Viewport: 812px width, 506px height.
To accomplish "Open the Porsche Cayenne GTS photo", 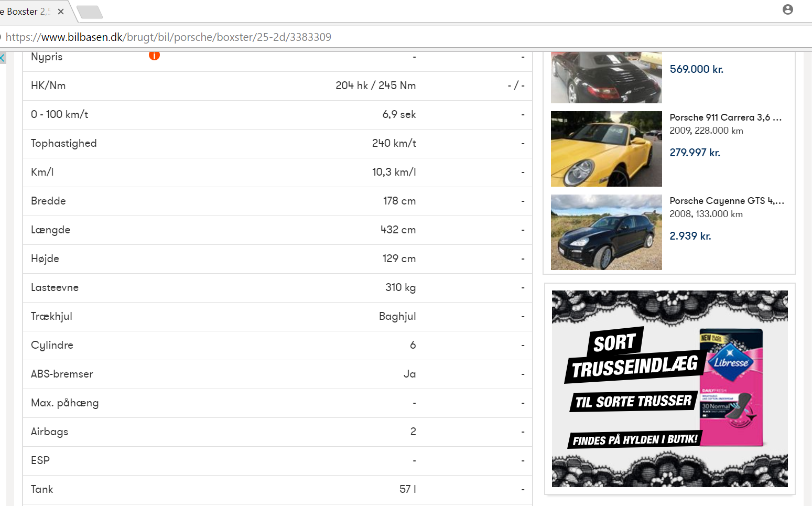I will 607,232.
